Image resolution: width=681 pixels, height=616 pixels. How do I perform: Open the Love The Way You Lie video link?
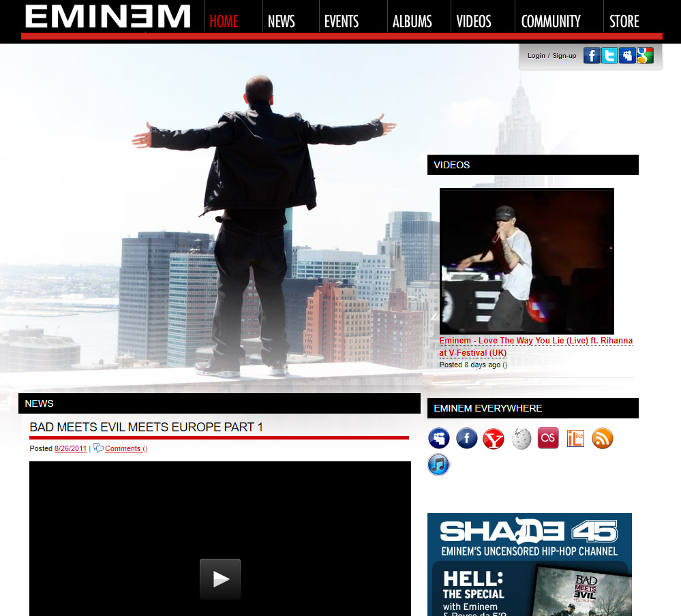coord(536,346)
